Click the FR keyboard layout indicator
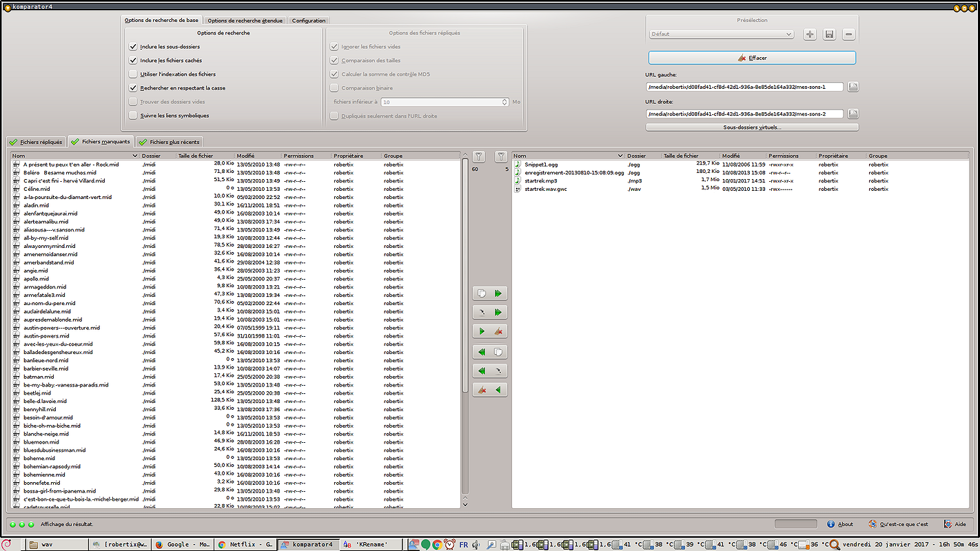Image resolution: width=980 pixels, height=551 pixels. pyautogui.click(x=464, y=545)
